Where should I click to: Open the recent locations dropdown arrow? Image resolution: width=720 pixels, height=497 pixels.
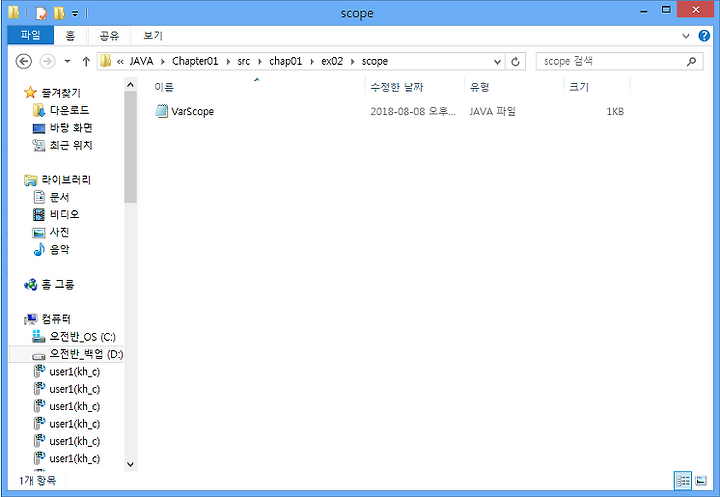pos(68,61)
